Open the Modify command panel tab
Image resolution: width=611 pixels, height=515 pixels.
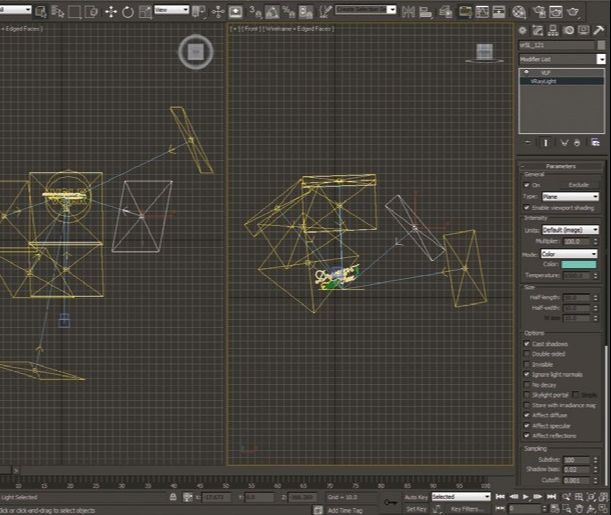(538, 30)
